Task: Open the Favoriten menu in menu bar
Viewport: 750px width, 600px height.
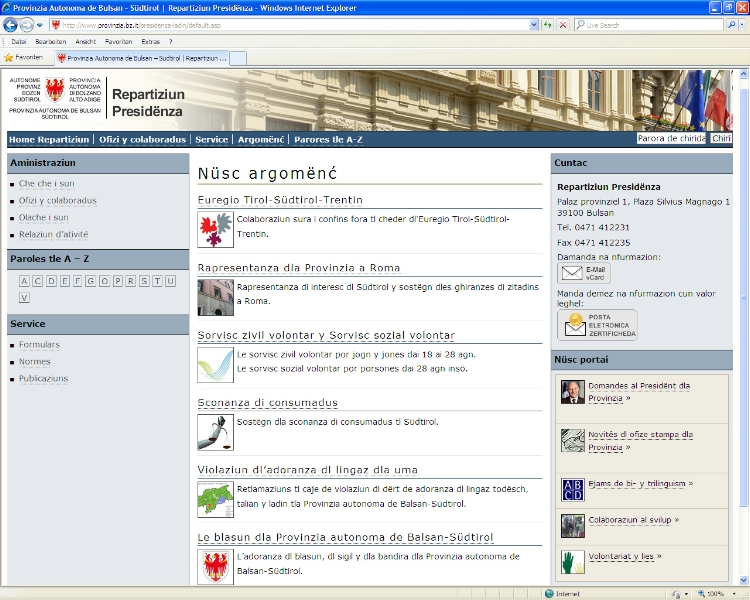Action: 118,42
